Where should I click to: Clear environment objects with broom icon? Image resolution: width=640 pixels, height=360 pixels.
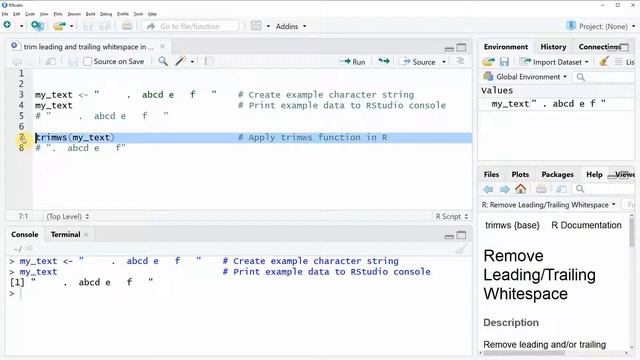coord(604,62)
